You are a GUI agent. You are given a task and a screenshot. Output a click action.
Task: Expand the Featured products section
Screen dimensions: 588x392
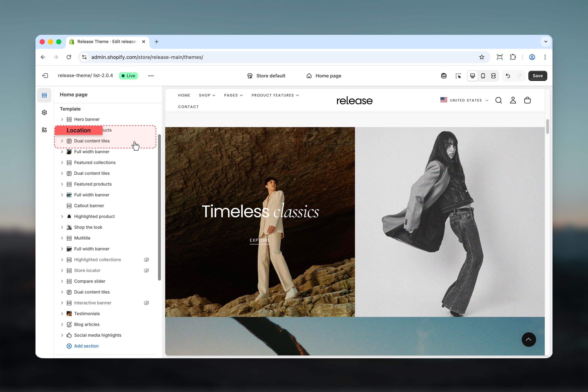(x=62, y=184)
